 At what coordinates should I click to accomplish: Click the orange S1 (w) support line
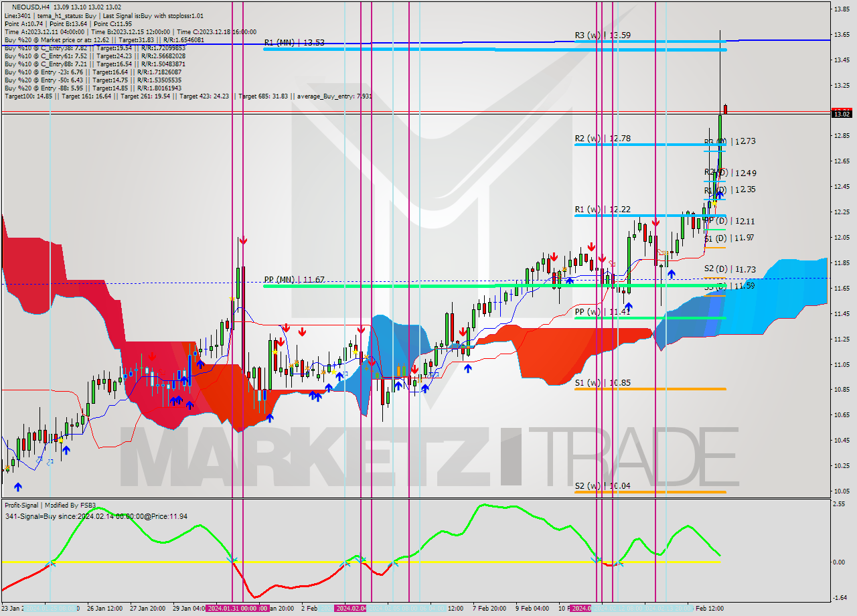click(649, 389)
